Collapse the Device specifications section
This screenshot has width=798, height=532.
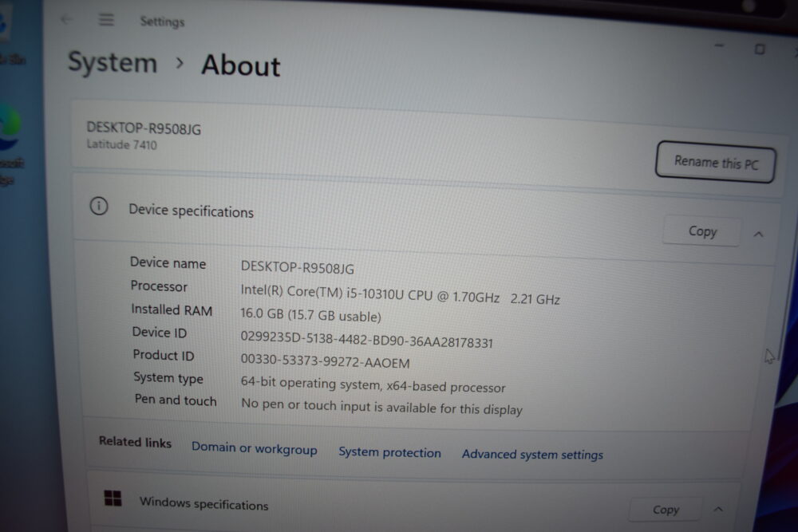758,234
